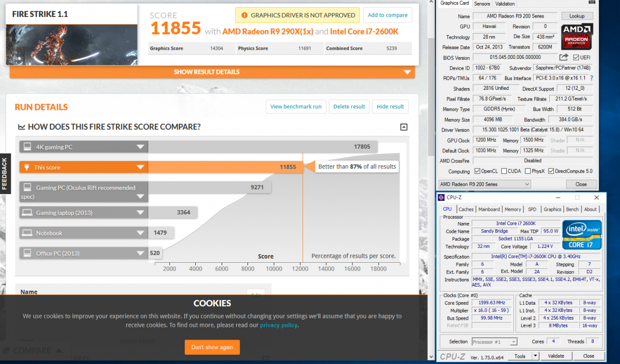Click the Intel Core i7-2600K link
Image resolution: width=620 pixels, height=364 pixels.
tap(364, 31)
